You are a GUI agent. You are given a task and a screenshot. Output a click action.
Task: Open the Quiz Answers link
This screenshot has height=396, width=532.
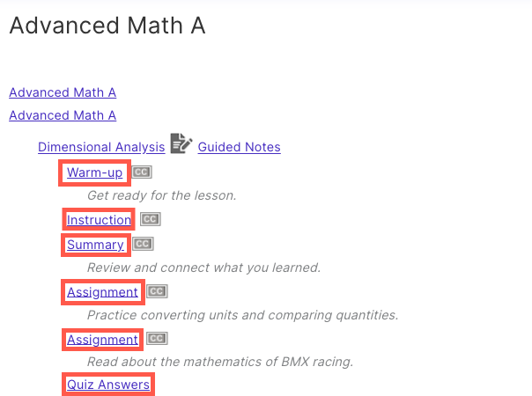click(108, 385)
